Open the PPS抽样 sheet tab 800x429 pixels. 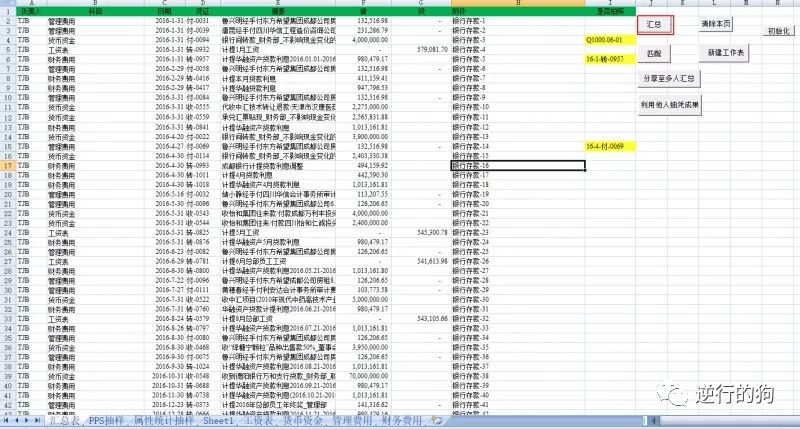[x=106, y=421]
